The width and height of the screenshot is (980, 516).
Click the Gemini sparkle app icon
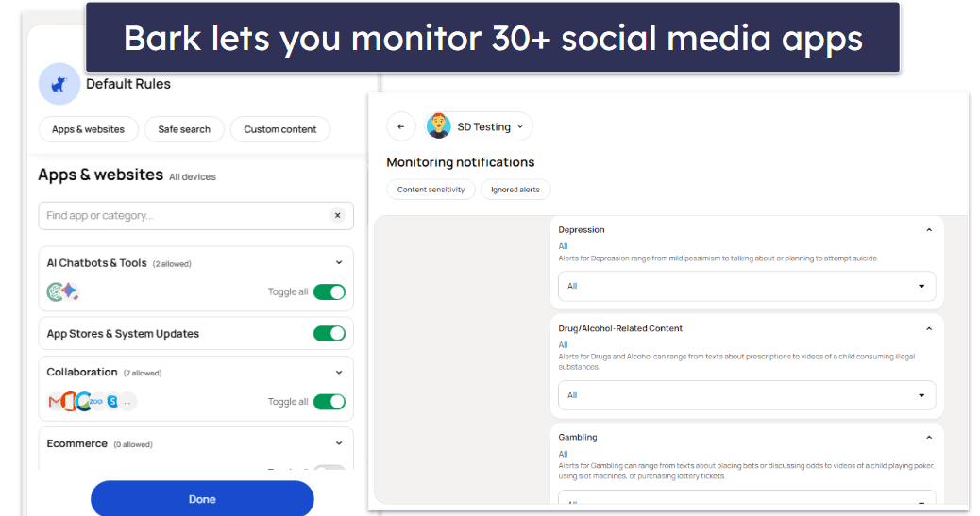tap(71, 292)
